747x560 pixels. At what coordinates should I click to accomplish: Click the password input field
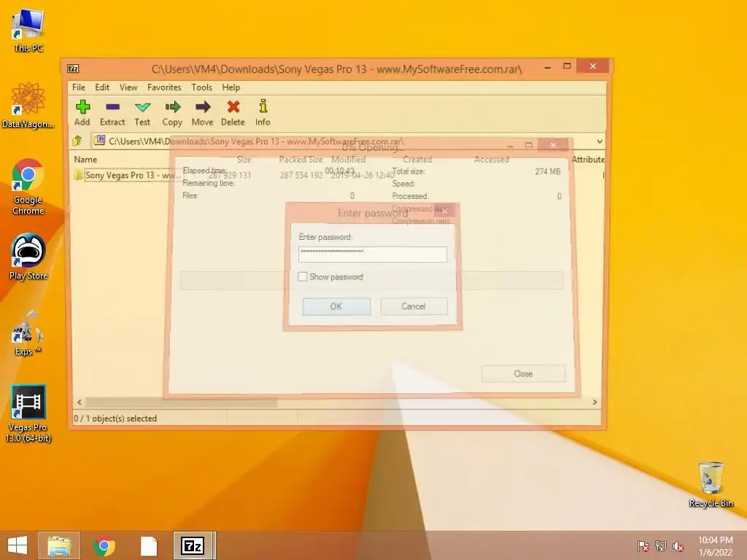pyautogui.click(x=373, y=254)
